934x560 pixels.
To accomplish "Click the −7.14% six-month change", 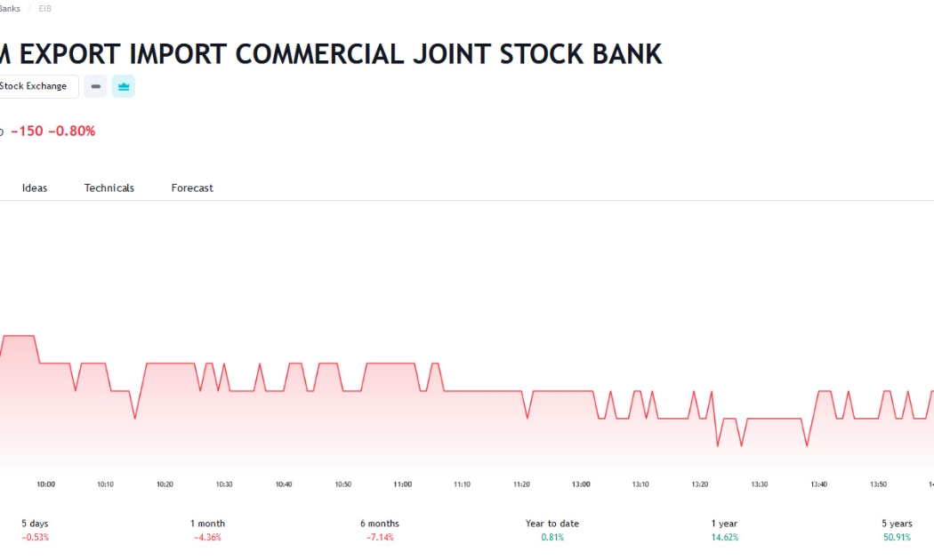I will [x=380, y=538].
